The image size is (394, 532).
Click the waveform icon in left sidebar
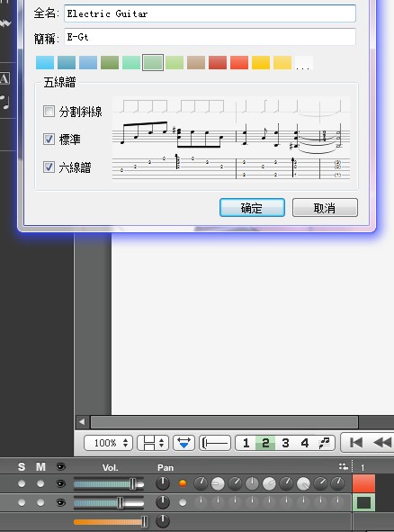(5, 23)
